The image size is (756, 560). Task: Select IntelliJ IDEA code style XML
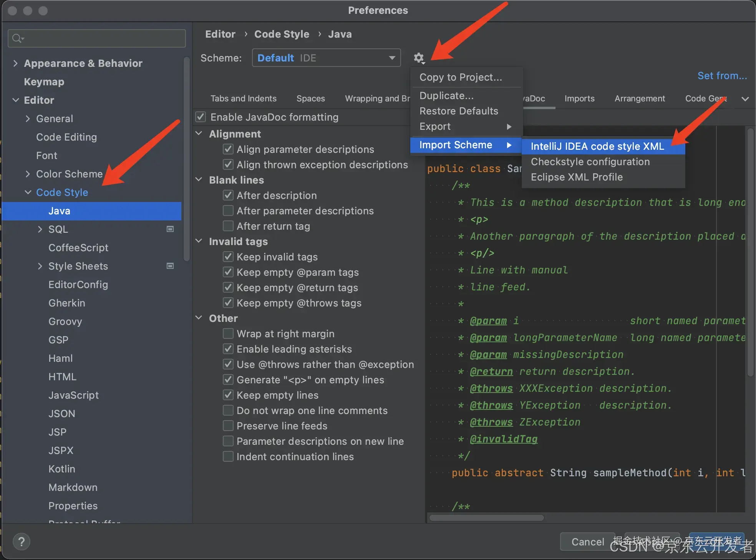597,146
